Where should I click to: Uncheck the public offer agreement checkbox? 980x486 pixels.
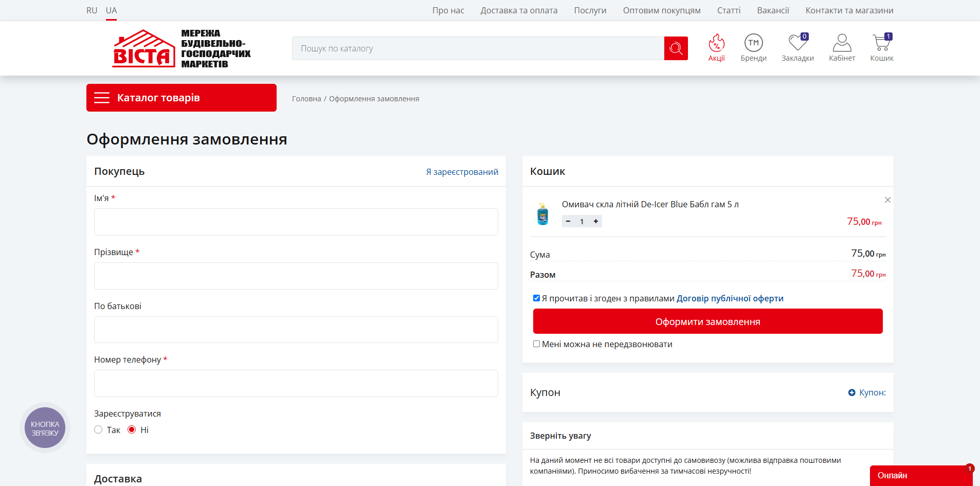(536, 298)
